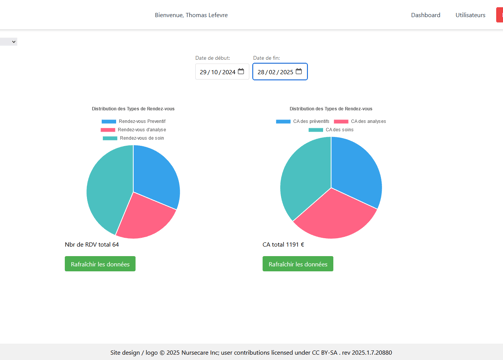Edit the Date de début field
Screen dimensions: 503x360
222,72
